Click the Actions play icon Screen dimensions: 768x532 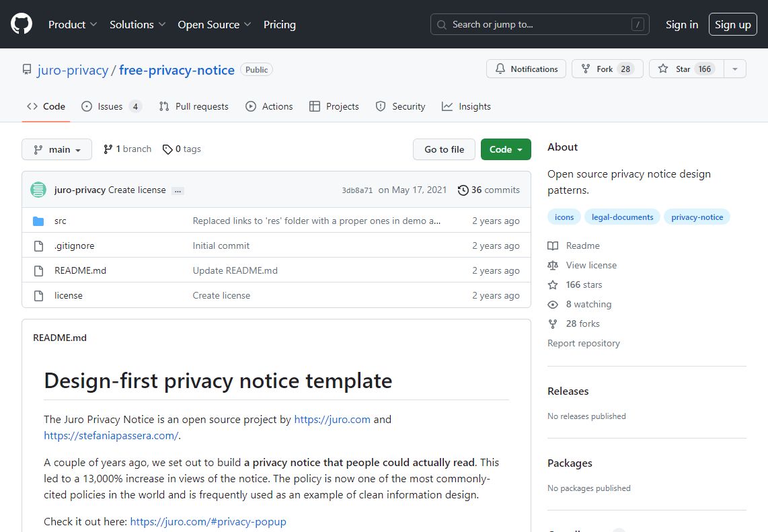pos(251,106)
